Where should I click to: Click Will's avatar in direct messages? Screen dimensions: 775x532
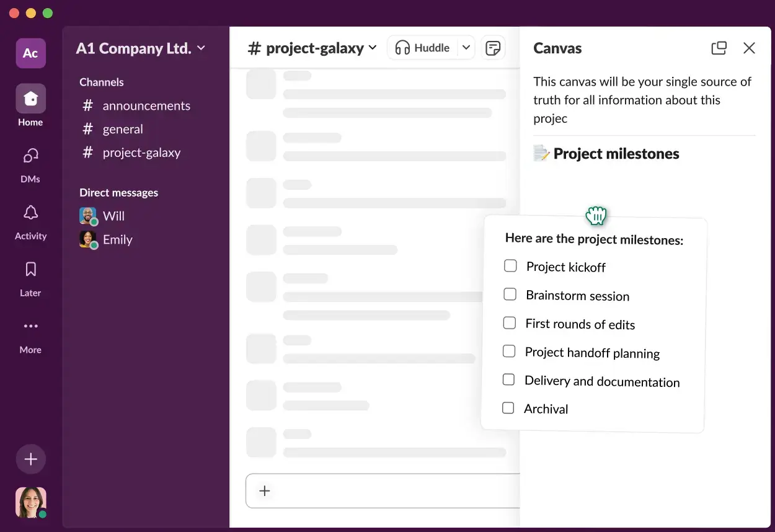88,216
